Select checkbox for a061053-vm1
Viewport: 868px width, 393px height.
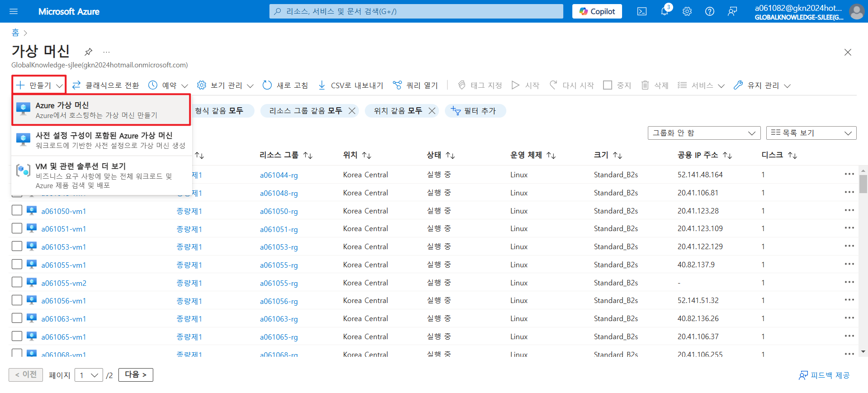(17, 246)
